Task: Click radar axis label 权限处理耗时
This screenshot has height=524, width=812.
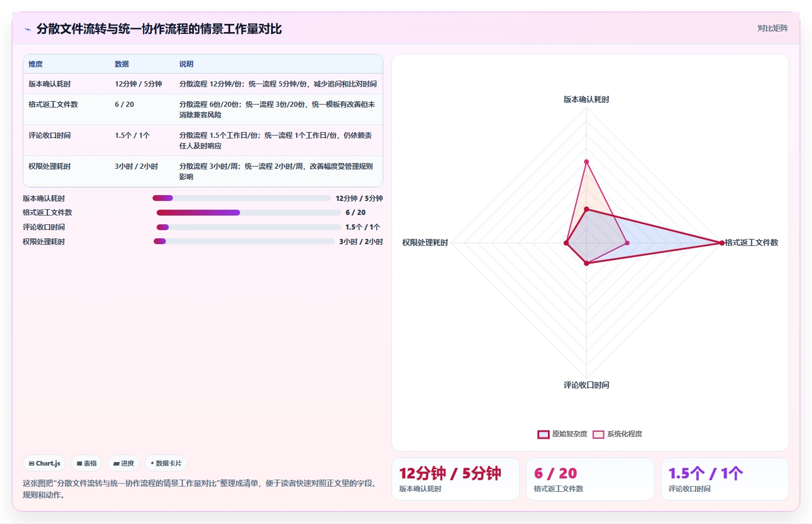Action: coord(425,242)
